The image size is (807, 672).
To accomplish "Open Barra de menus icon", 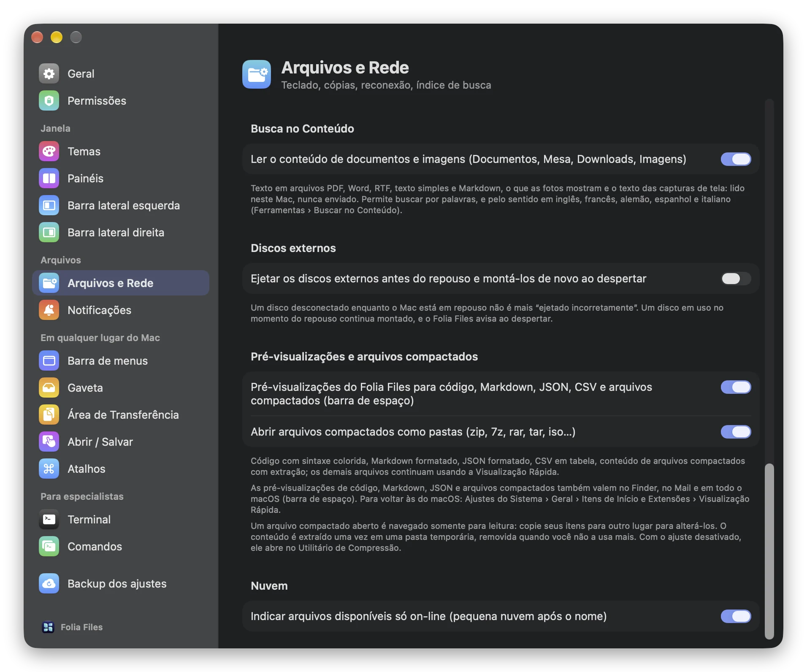I will 49,361.
